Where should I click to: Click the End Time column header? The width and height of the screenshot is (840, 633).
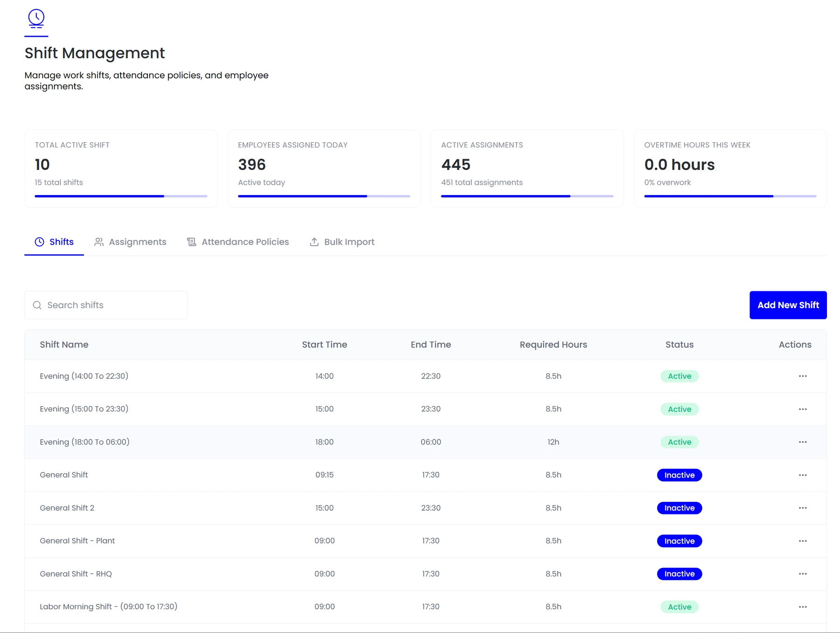(x=431, y=345)
